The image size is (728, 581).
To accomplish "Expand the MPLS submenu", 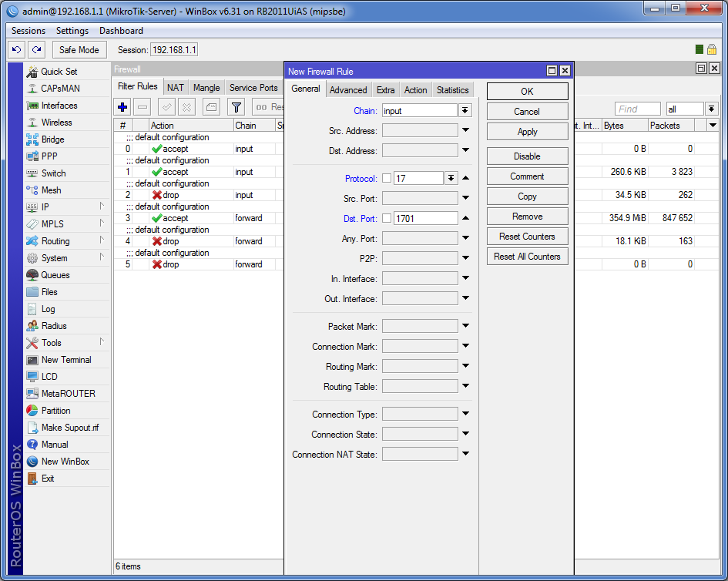I will pos(102,223).
